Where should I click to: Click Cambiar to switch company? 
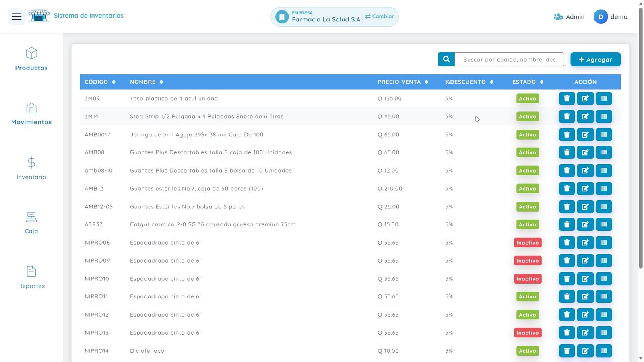tap(380, 16)
